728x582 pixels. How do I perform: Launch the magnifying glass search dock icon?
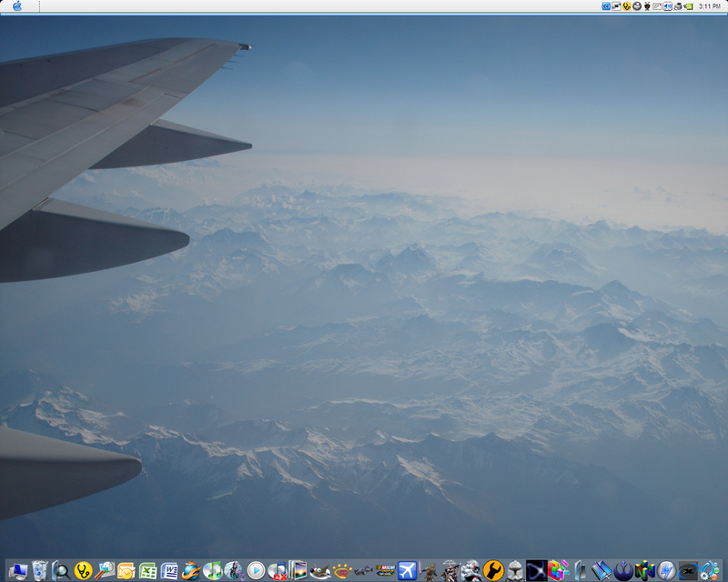click(x=61, y=570)
